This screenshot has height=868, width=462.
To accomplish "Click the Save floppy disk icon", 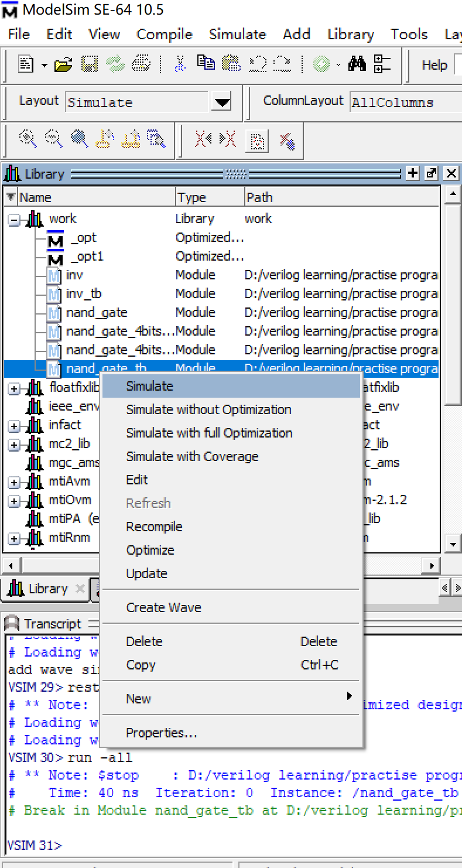I will tap(89, 64).
